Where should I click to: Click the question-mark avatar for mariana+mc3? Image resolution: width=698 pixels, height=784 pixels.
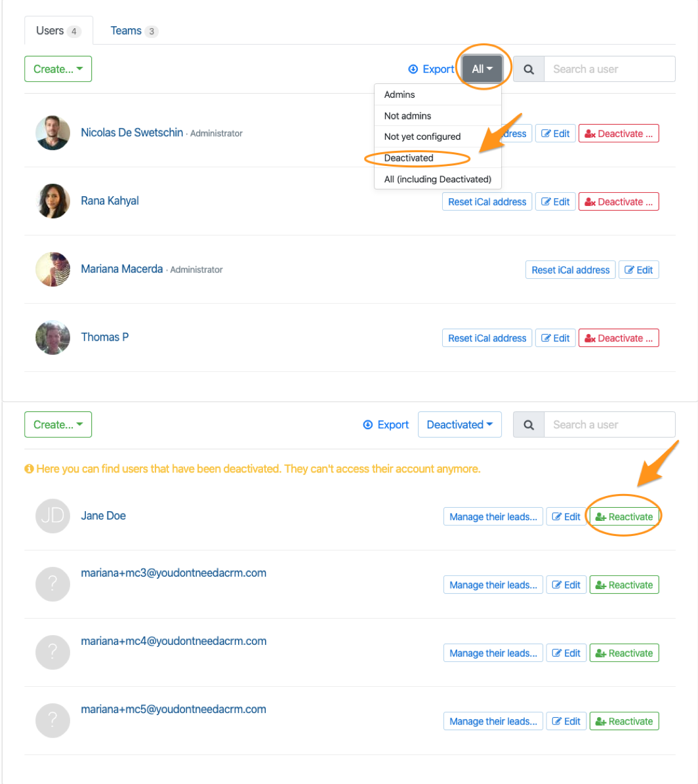tap(52, 585)
